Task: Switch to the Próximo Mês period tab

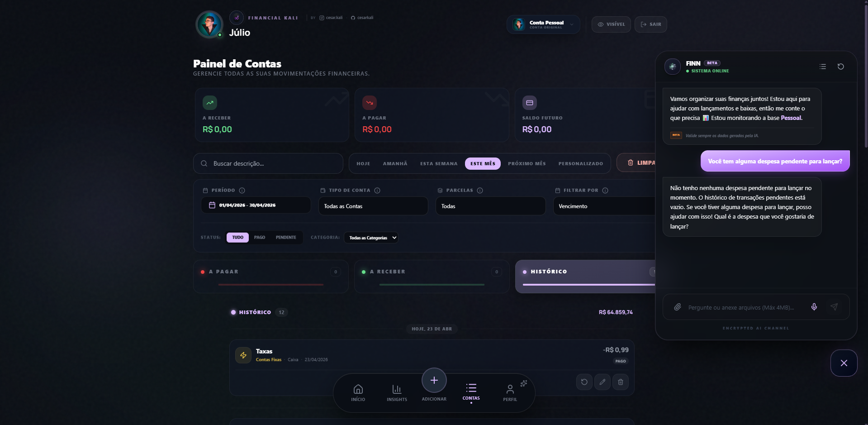Action: pyautogui.click(x=526, y=163)
